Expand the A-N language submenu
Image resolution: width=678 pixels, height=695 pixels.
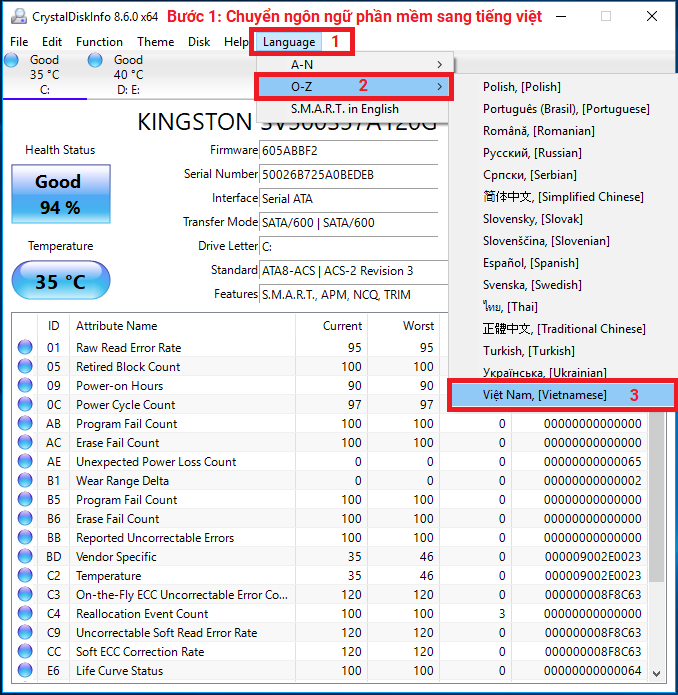pos(355,64)
